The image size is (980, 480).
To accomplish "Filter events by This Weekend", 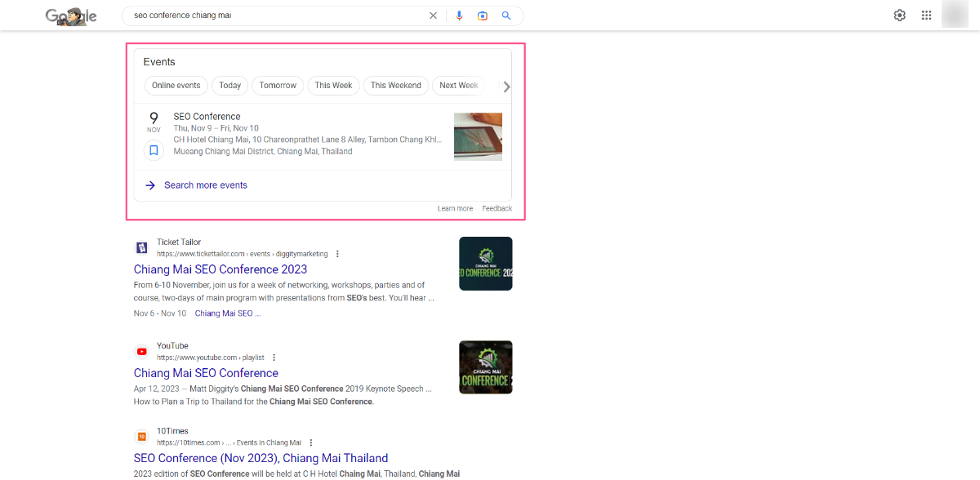I will pos(396,86).
